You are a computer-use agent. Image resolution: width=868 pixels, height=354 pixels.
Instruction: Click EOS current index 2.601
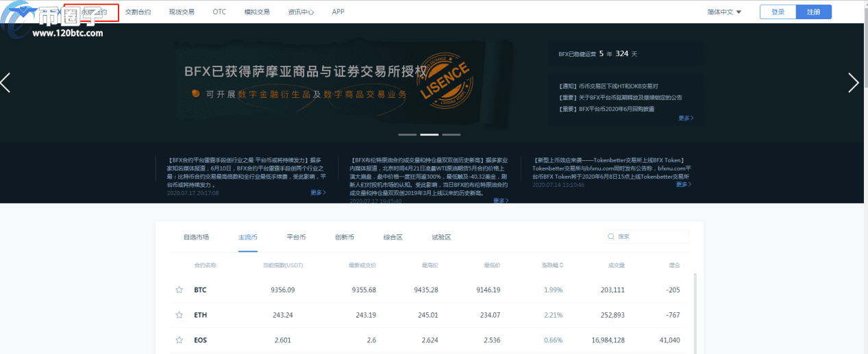[x=283, y=340]
